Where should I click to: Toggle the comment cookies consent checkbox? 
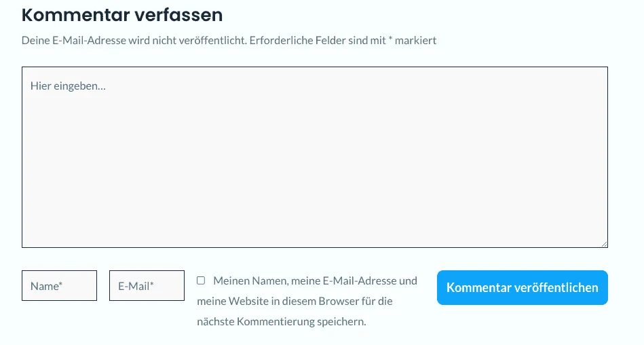201,280
